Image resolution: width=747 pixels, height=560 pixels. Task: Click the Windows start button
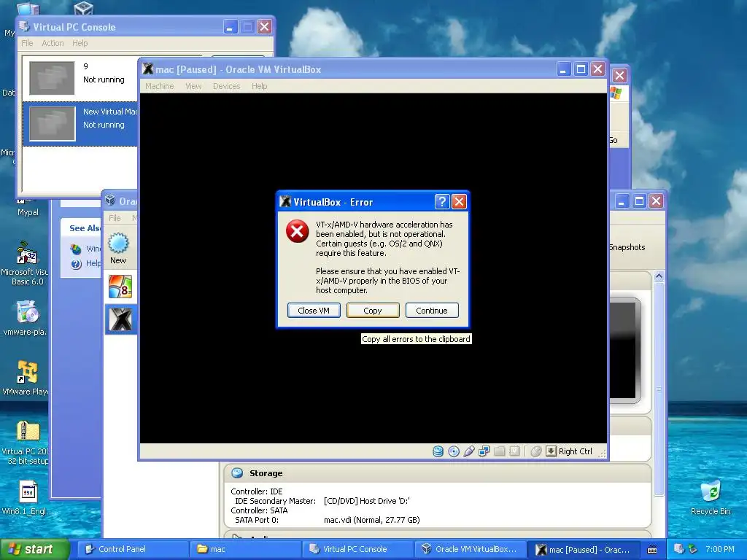pyautogui.click(x=34, y=550)
